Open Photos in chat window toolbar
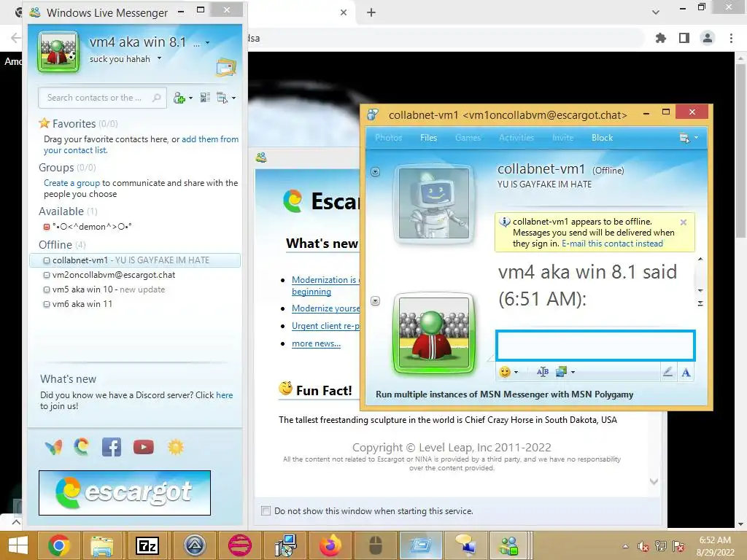Viewport: 747px width, 560px height. tap(388, 138)
